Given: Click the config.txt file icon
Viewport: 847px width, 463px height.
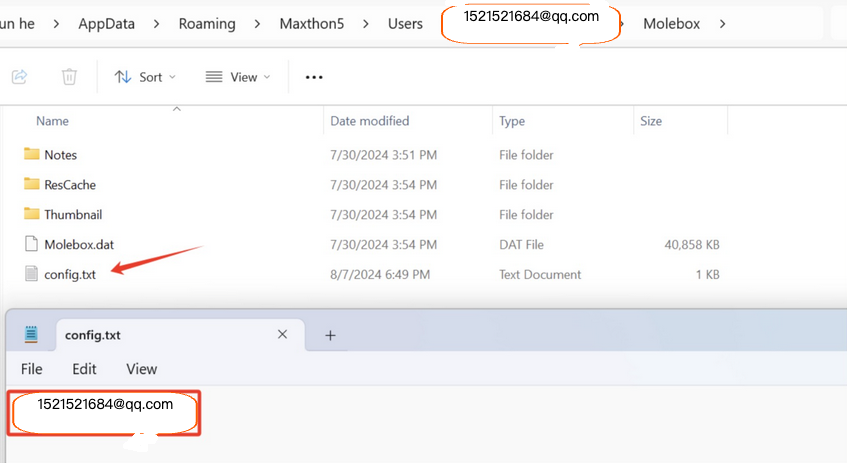Looking at the screenshot, I should pyautogui.click(x=31, y=275).
